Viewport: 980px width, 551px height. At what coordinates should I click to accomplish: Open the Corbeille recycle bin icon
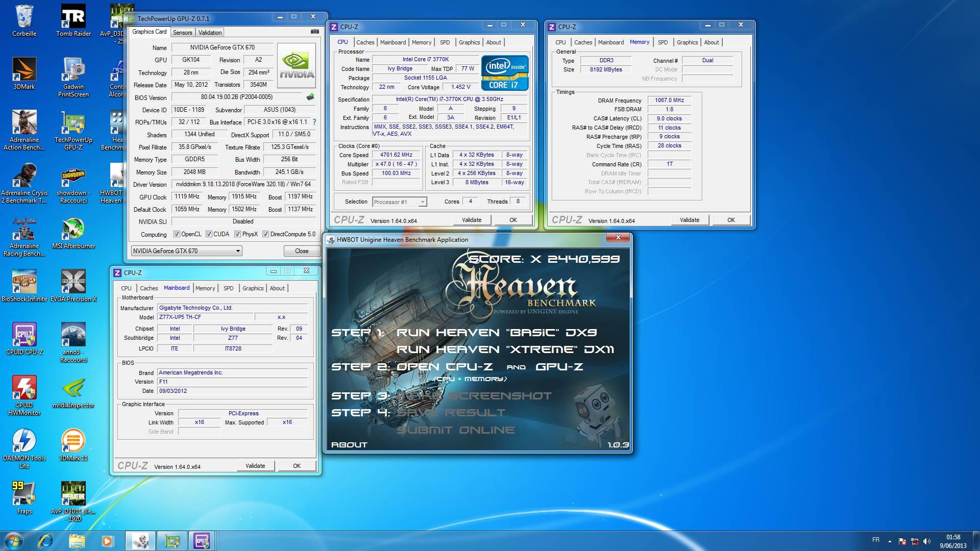[24, 20]
